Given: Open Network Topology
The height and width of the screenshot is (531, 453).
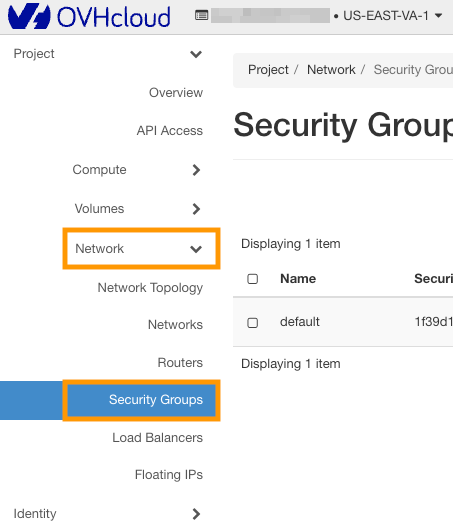Looking at the screenshot, I should pyautogui.click(x=150, y=288).
